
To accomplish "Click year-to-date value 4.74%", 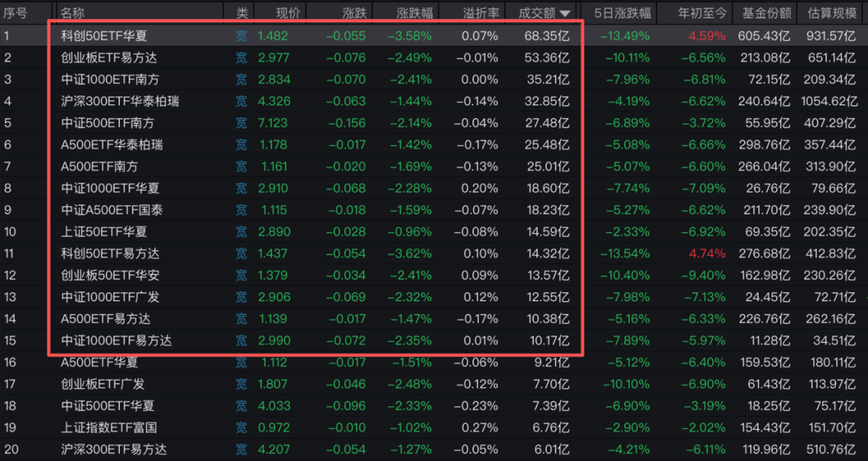I will (707, 254).
